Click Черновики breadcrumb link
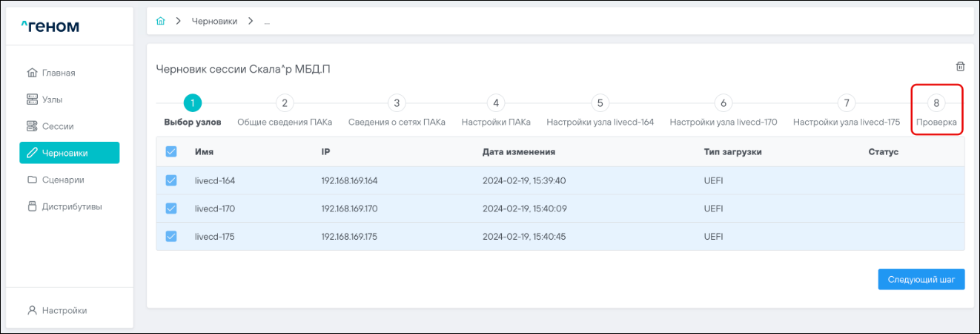Screen dimensions: 980x334 pos(214,22)
